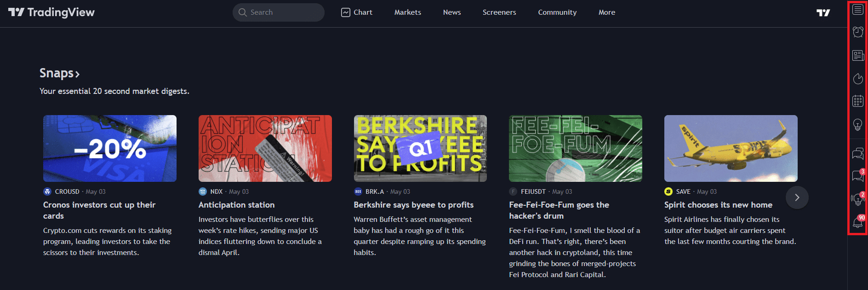
Task: Click into the Search field
Action: coord(279,12)
